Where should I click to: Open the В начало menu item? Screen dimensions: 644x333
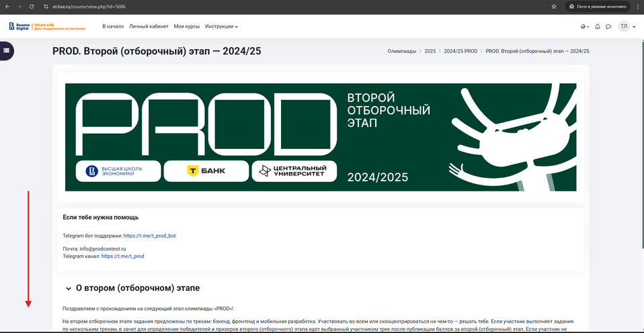(x=113, y=26)
